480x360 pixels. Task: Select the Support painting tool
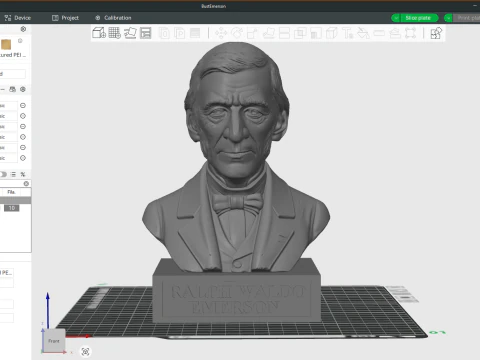pos(316,33)
